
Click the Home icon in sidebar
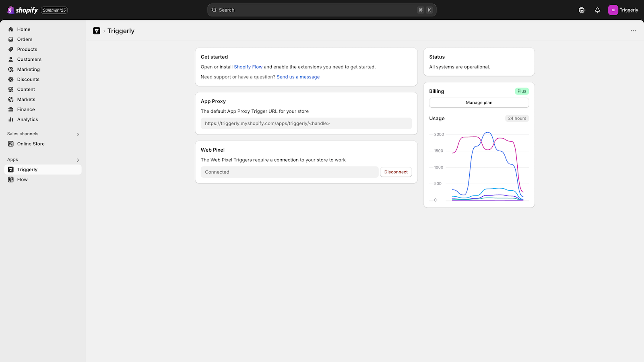[x=11, y=29]
